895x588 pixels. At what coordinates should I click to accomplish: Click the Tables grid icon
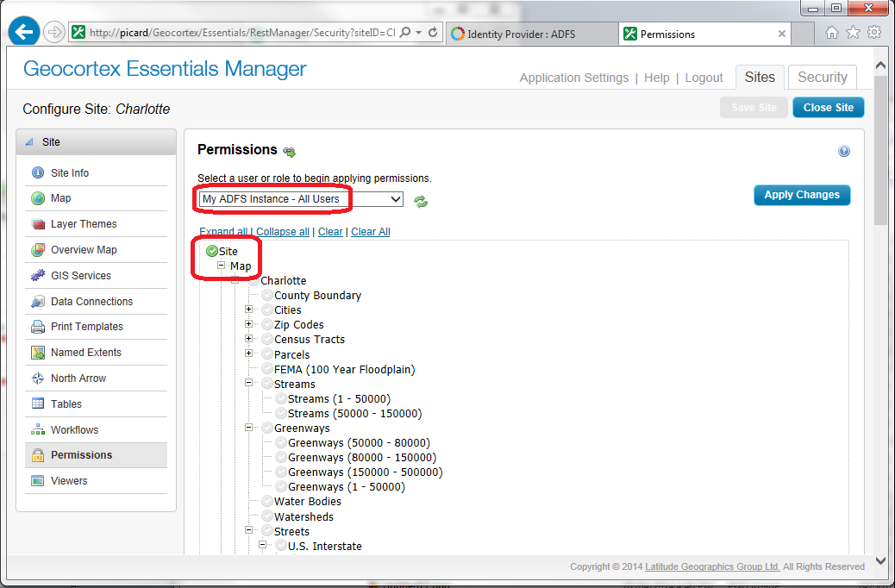click(x=38, y=403)
